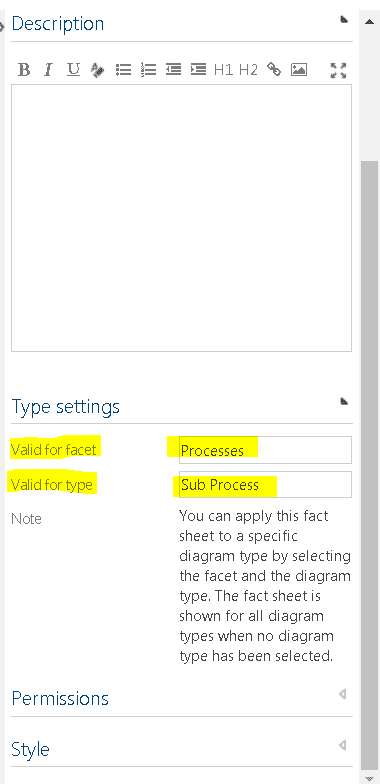This screenshot has width=380, height=784.
Task: Insert a numbered list
Action: tap(148, 70)
